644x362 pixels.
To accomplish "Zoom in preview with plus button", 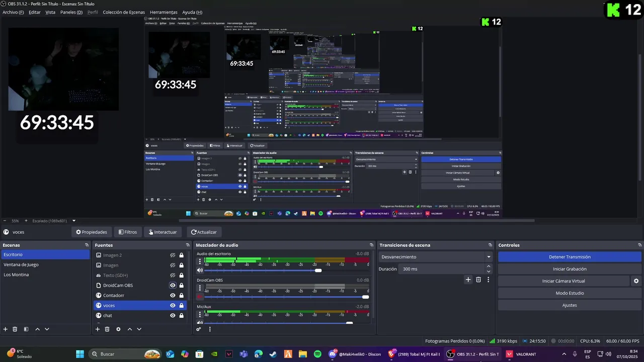I will 25,221.
